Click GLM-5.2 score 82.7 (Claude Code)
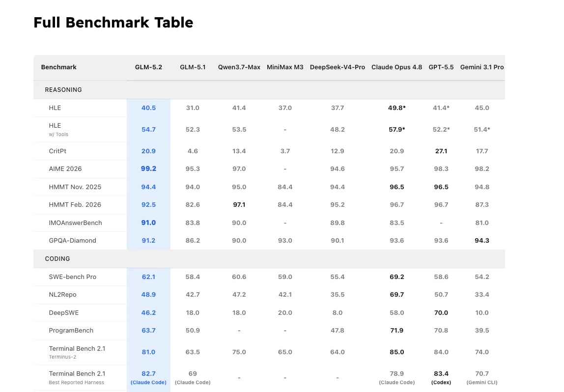This screenshot has height=392, width=564. click(148, 378)
